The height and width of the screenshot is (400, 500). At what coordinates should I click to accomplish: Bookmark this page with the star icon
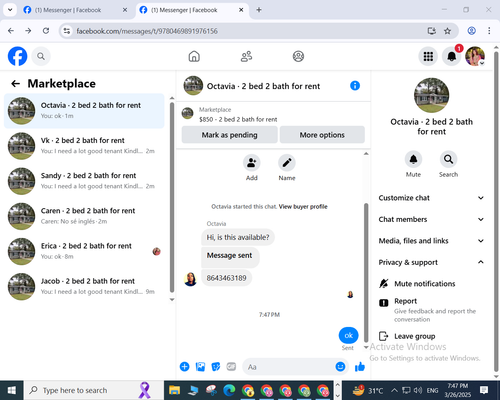447,31
